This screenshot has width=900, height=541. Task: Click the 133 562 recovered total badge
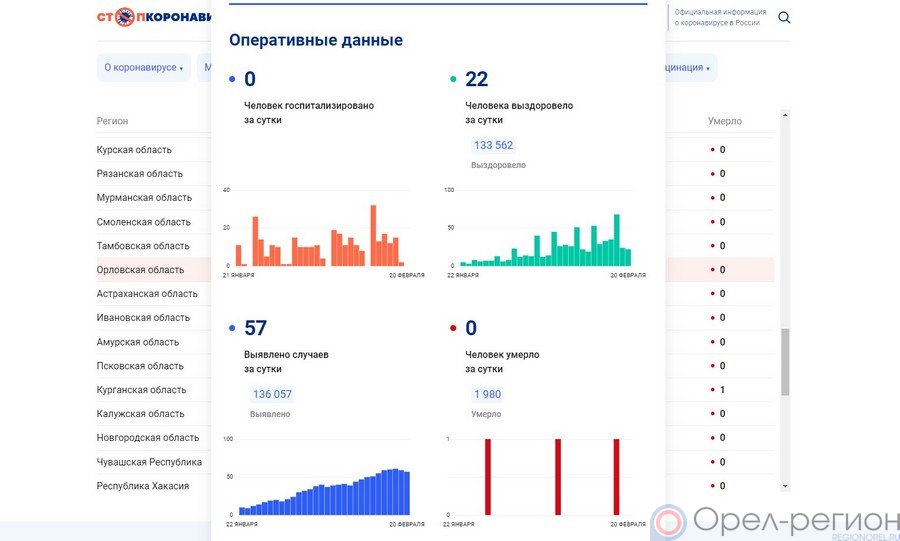point(493,145)
